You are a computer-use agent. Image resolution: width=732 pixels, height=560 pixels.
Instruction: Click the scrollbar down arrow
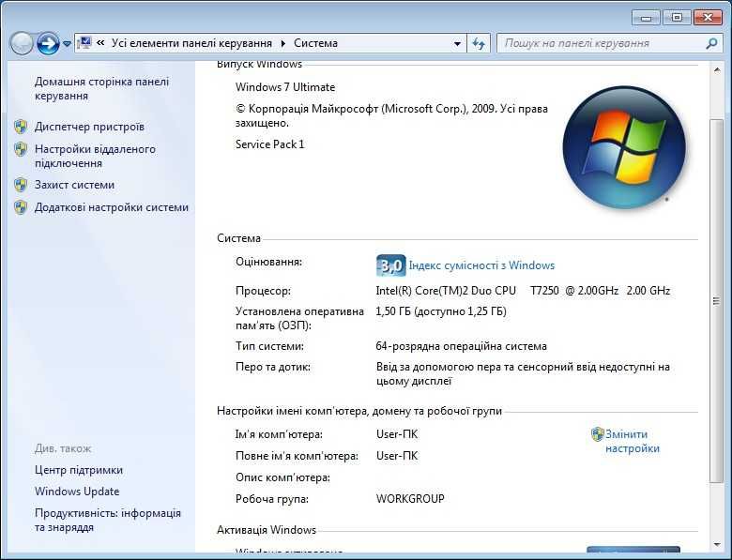point(717,545)
